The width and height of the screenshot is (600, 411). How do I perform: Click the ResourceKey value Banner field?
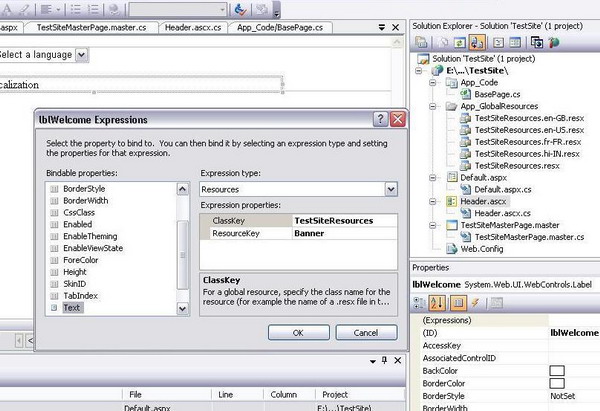tap(345, 233)
